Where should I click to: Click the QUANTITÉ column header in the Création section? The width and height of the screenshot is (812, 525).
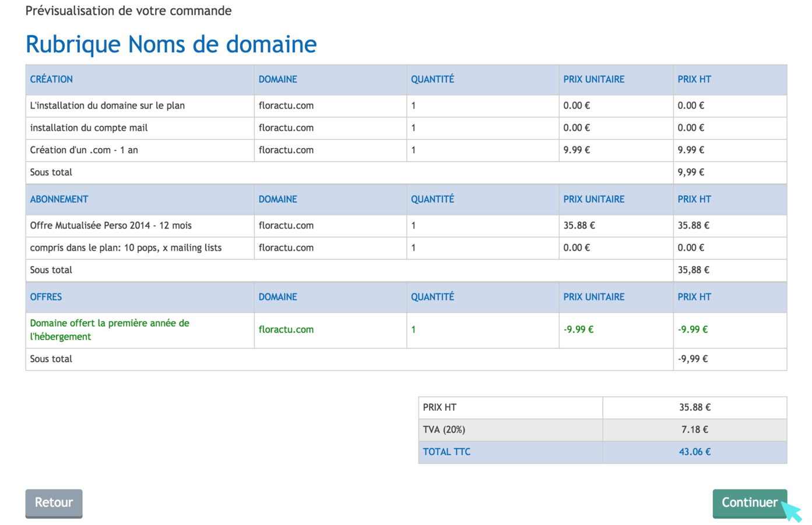[433, 79]
